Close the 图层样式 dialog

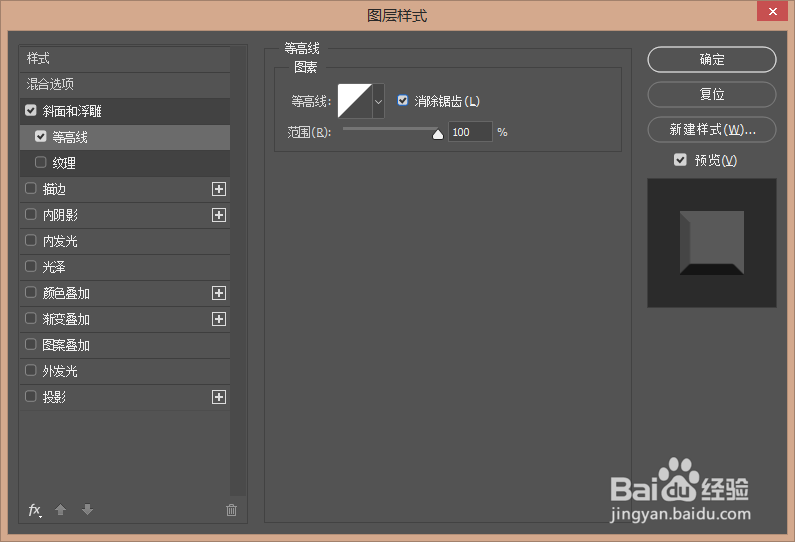click(x=772, y=11)
